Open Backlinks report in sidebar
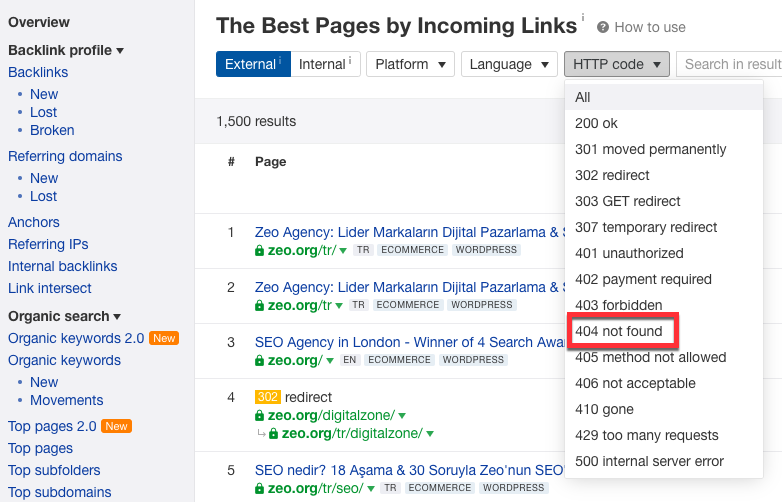This screenshot has height=502, width=782. tap(38, 72)
